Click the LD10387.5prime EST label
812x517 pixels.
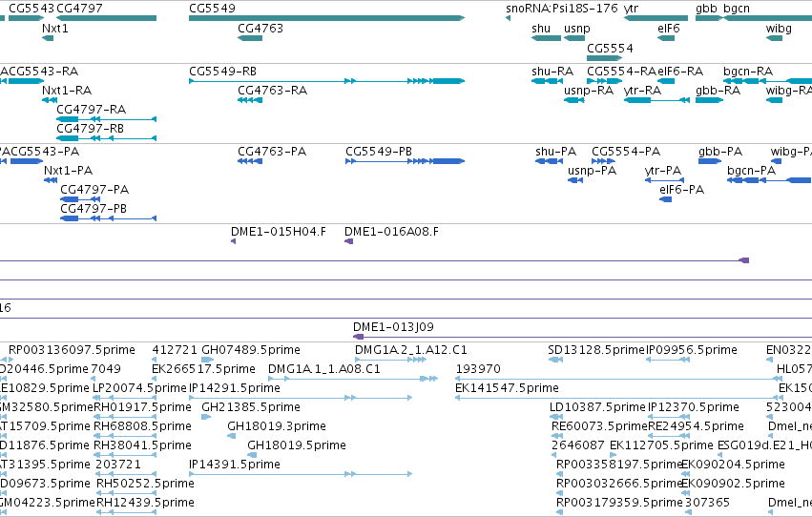coord(597,407)
